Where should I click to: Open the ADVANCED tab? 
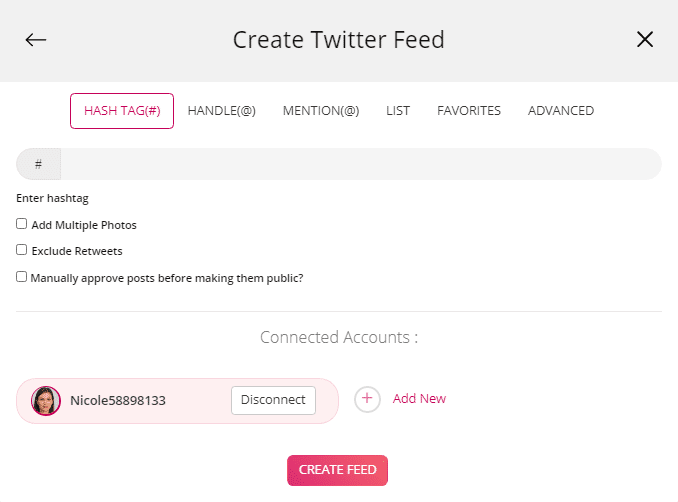[561, 111]
